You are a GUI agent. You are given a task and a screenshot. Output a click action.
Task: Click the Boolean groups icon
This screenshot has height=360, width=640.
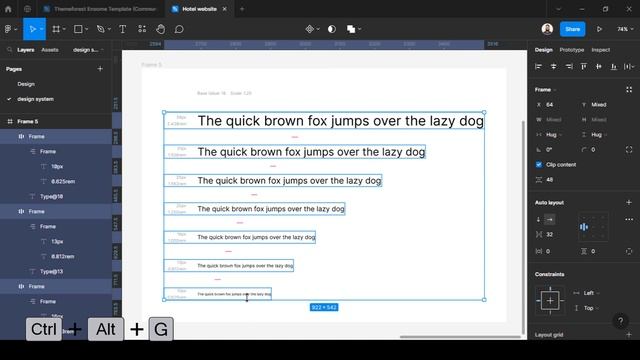point(351,29)
